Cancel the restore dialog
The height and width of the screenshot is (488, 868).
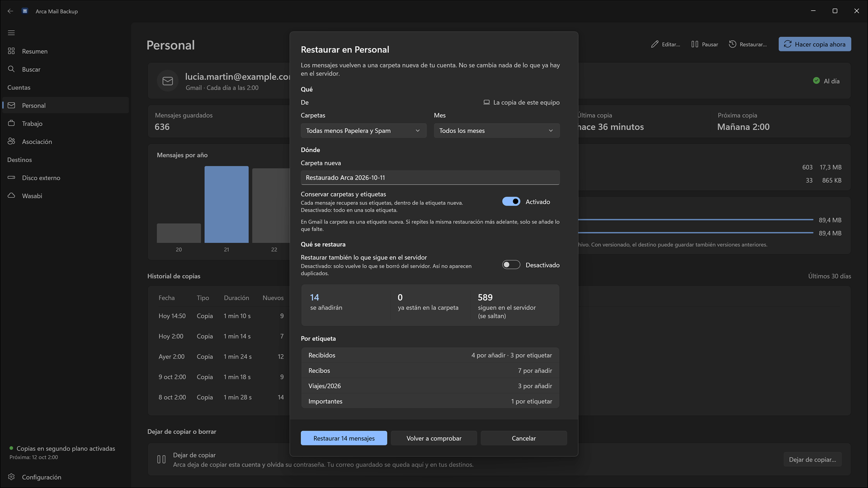[524, 438]
